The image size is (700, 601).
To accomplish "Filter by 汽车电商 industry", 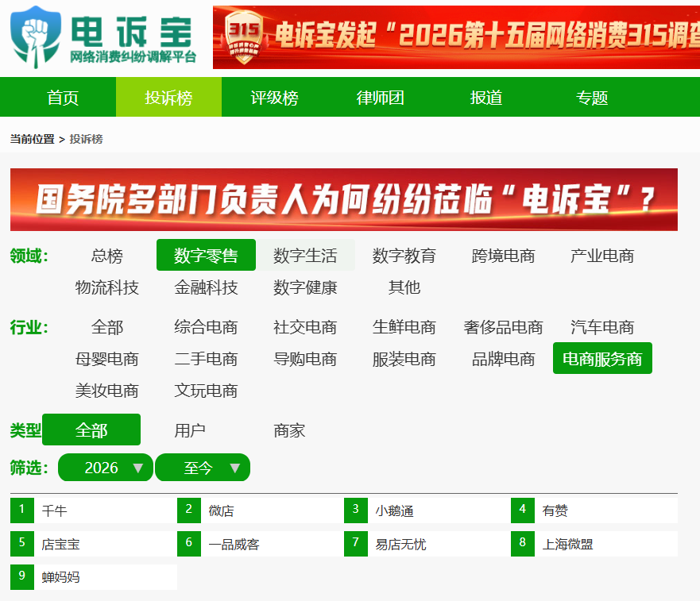I will pyautogui.click(x=603, y=327).
